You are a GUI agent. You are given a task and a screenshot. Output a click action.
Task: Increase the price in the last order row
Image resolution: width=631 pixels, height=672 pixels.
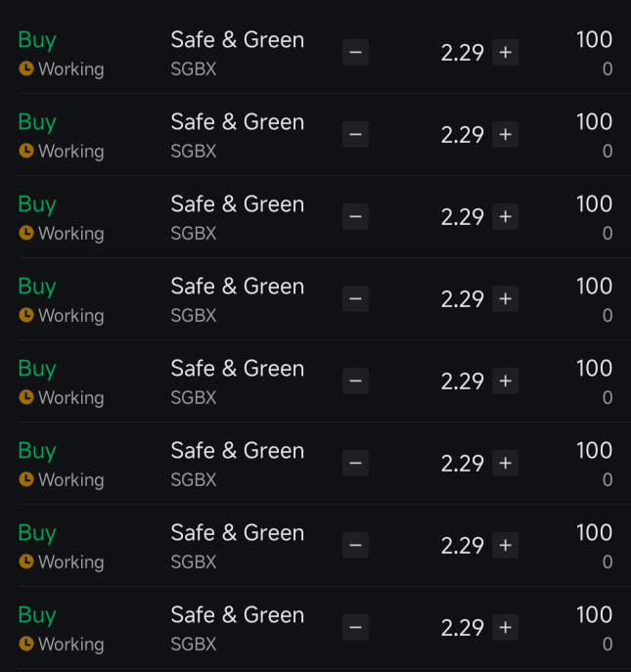505,628
